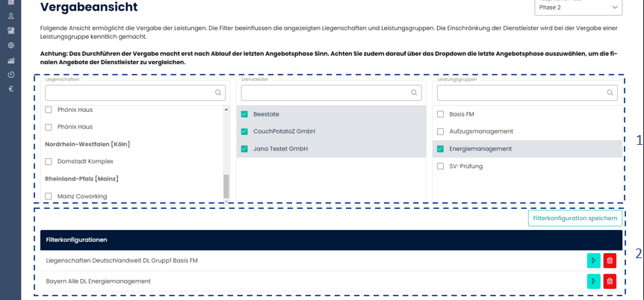
Task: Delete the Liegenschaften Deutschlandweit filter configuration
Action: (610, 260)
